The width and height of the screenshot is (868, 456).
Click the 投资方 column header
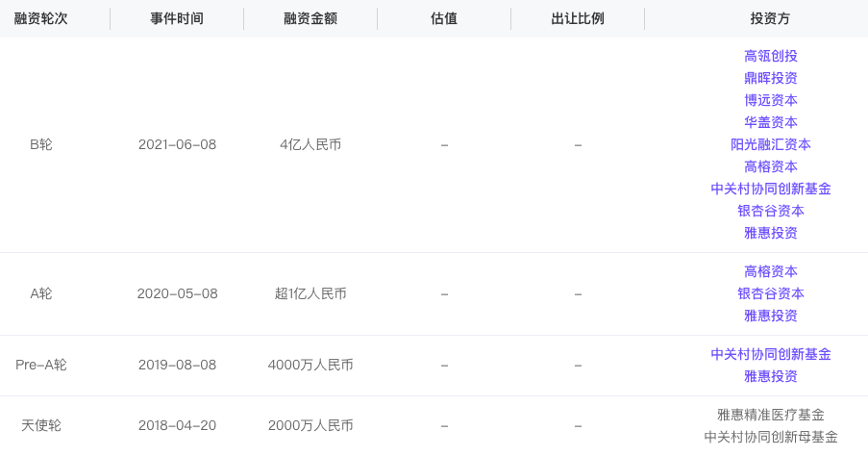pos(770,18)
